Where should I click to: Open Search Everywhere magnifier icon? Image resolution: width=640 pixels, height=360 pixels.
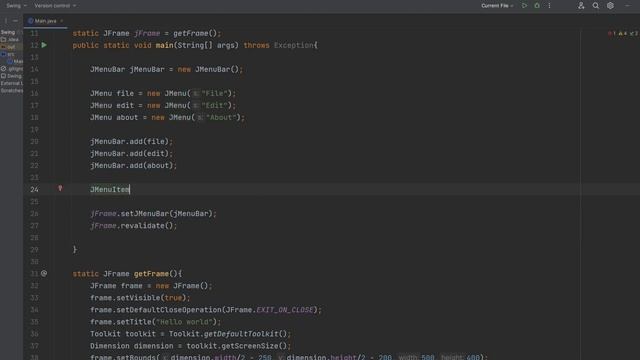(x=596, y=6)
